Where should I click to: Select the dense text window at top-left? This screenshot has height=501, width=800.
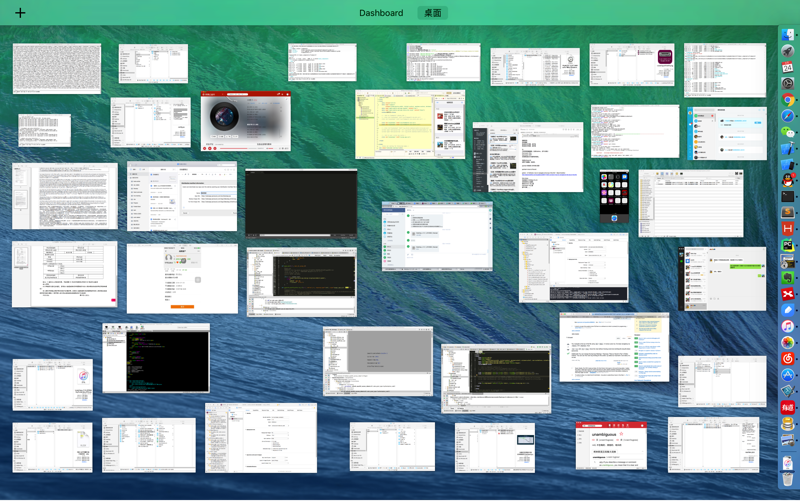tap(57, 68)
